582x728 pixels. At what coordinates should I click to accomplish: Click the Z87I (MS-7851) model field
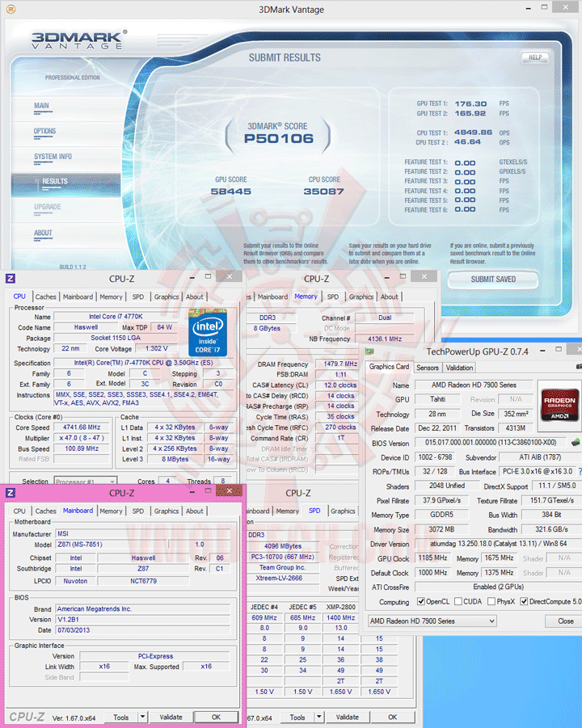(112, 545)
